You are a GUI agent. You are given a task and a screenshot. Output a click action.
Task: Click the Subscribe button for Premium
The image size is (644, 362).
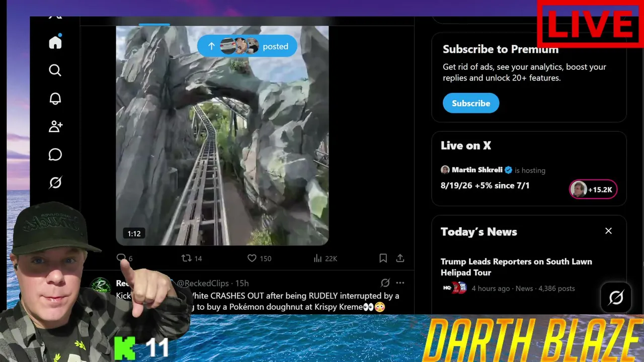pyautogui.click(x=471, y=103)
